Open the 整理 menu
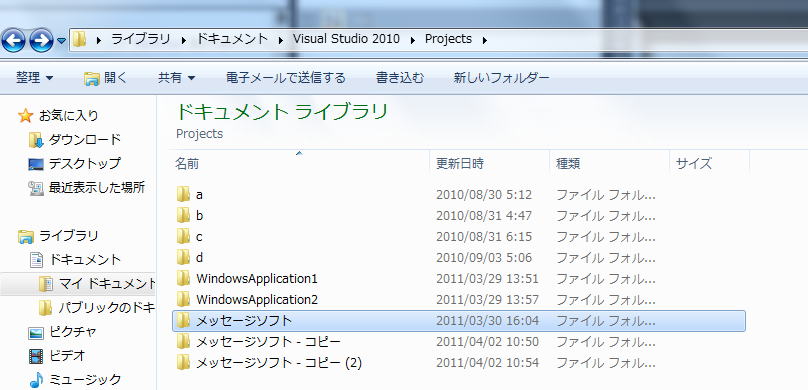This screenshot has height=390, width=808. (x=35, y=78)
